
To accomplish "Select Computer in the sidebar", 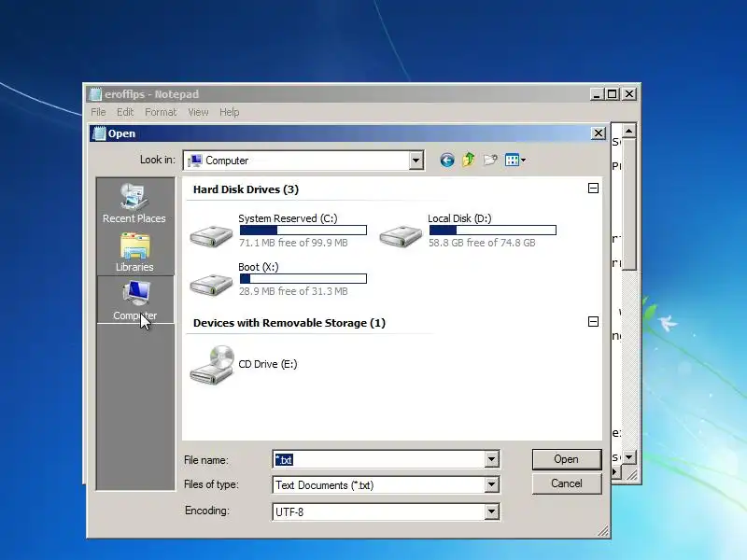I will pyautogui.click(x=135, y=300).
